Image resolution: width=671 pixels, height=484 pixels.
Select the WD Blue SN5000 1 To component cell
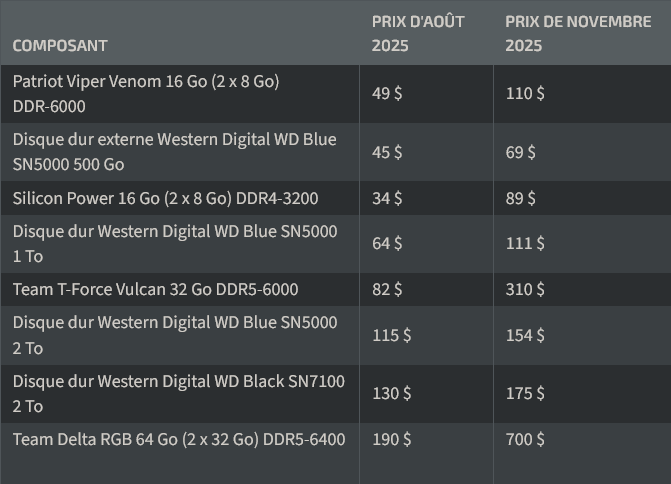[174, 243]
